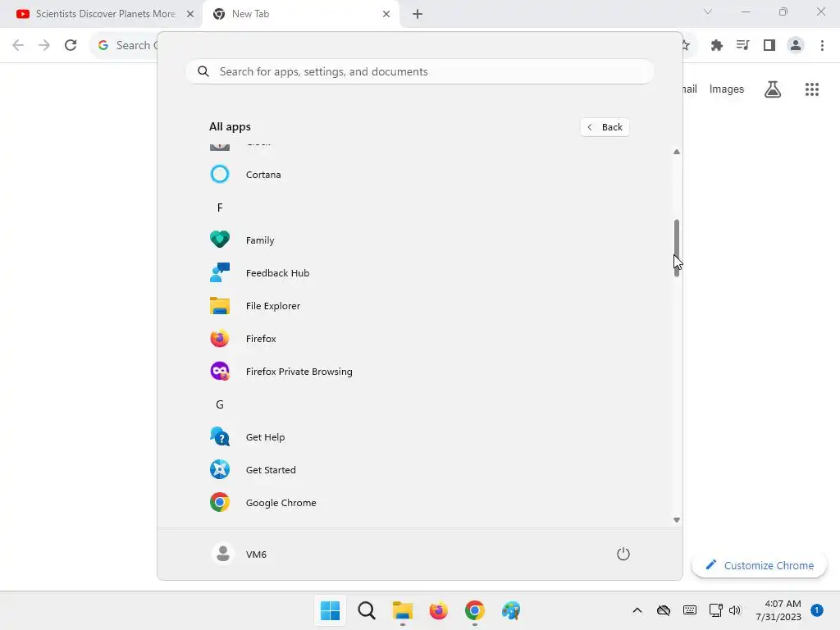Viewport: 840px width, 630px height.
Task: Go back from the All apps view
Action: [x=605, y=127]
